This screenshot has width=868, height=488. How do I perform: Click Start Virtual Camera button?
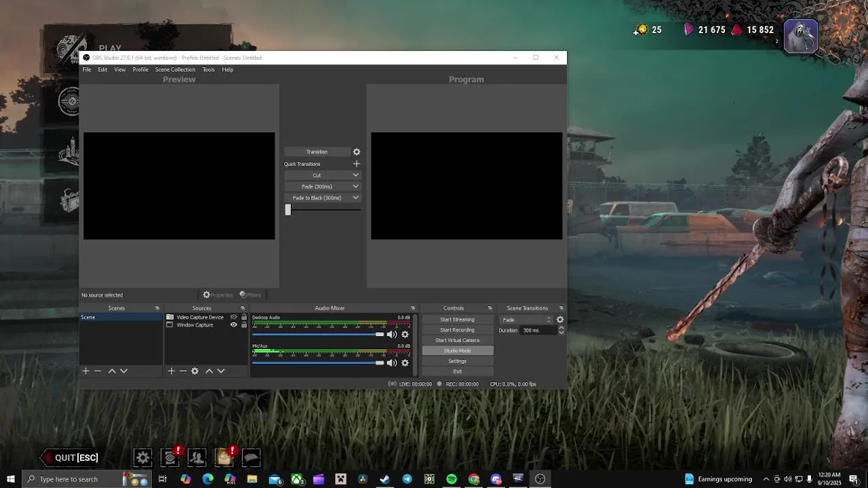pos(458,340)
